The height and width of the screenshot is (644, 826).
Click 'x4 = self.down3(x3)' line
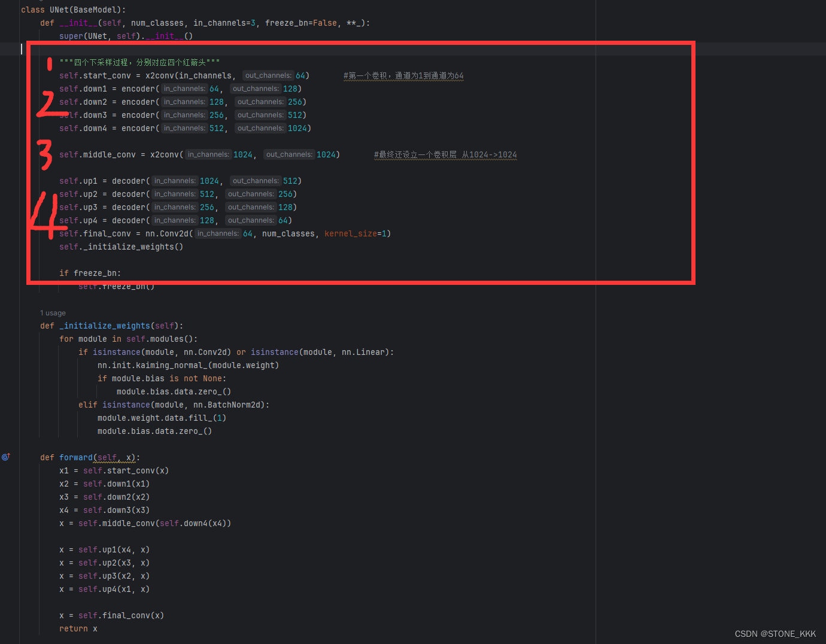[105, 510]
